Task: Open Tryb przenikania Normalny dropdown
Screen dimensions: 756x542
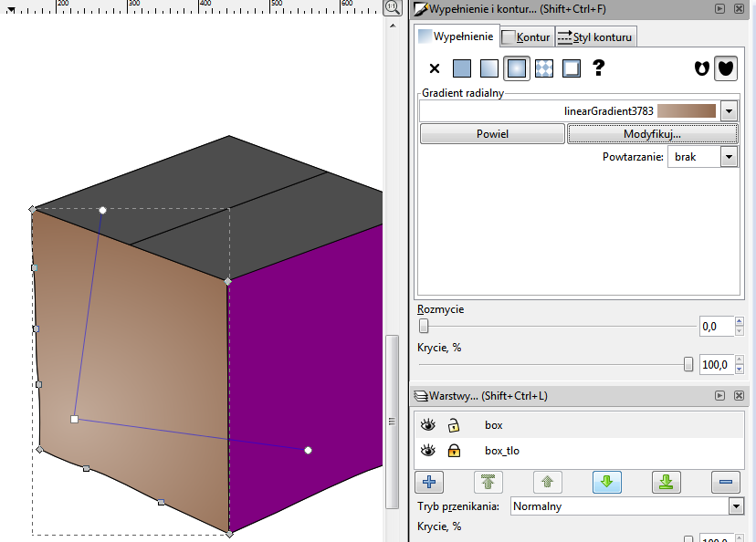Action: (626, 506)
